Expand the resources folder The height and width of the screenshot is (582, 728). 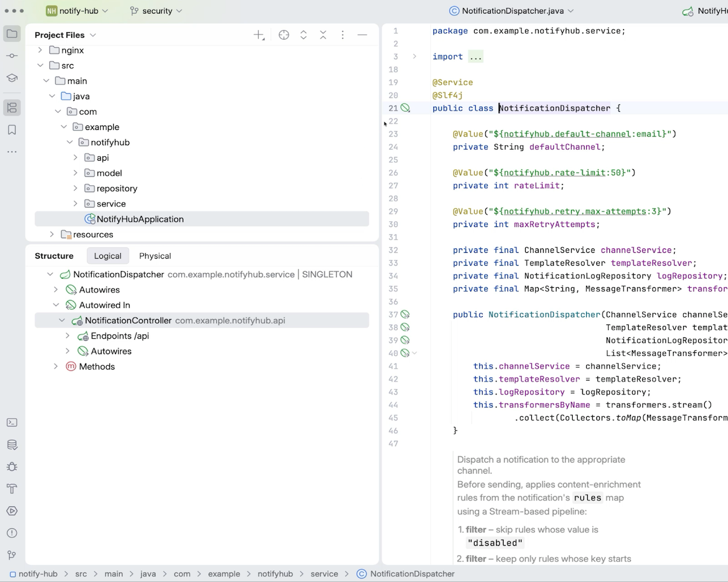(52, 234)
